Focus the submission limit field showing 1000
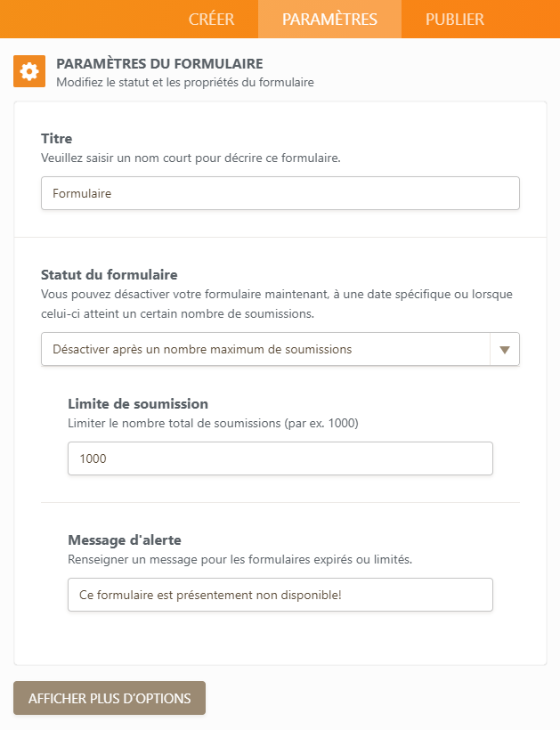Image resolution: width=560 pixels, height=730 pixels. point(280,458)
